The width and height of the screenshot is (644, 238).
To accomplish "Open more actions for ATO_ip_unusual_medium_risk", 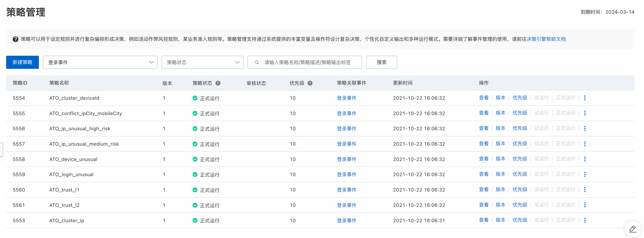I will pos(585,144).
